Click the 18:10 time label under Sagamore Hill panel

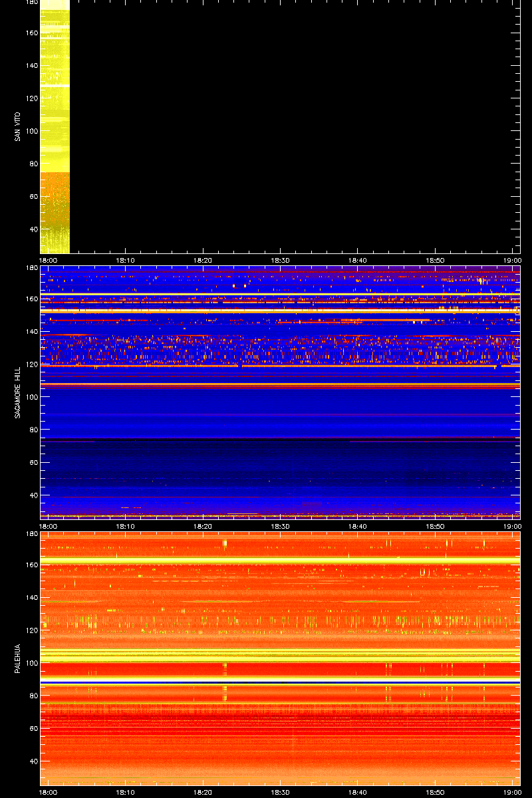(126, 527)
